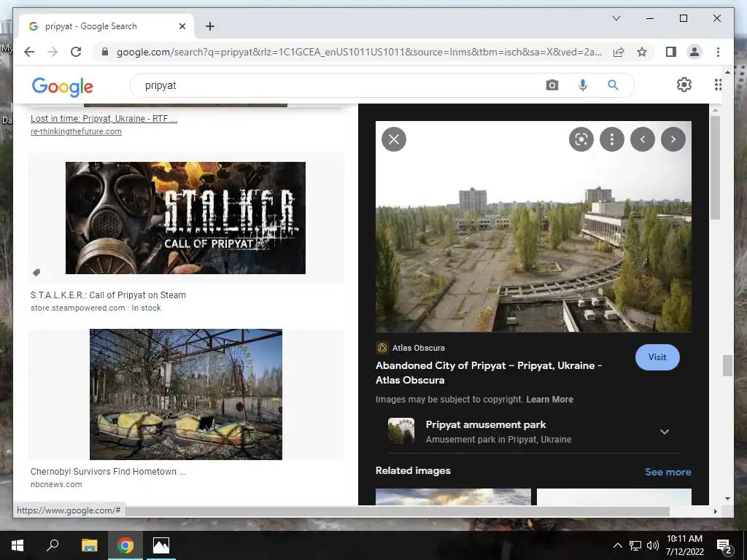Expand the Pripyat amusement park card
Screen dimensions: 747x560
(x=665, y=432)
